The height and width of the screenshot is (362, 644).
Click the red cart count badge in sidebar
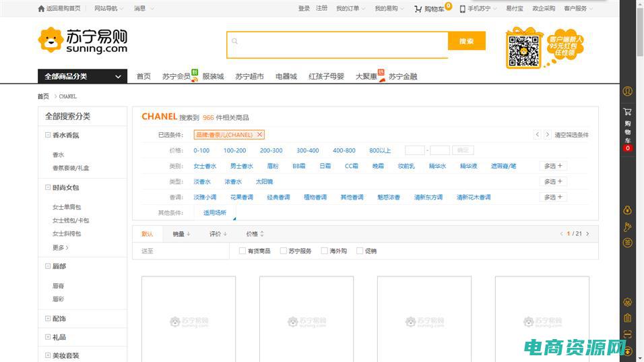coord(627,148)
